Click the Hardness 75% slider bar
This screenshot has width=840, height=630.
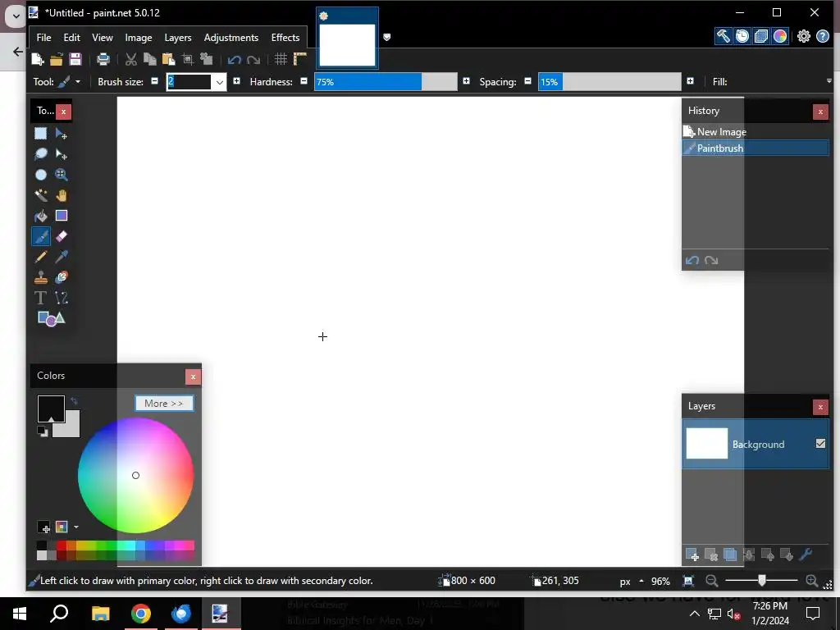click(386, 82)
